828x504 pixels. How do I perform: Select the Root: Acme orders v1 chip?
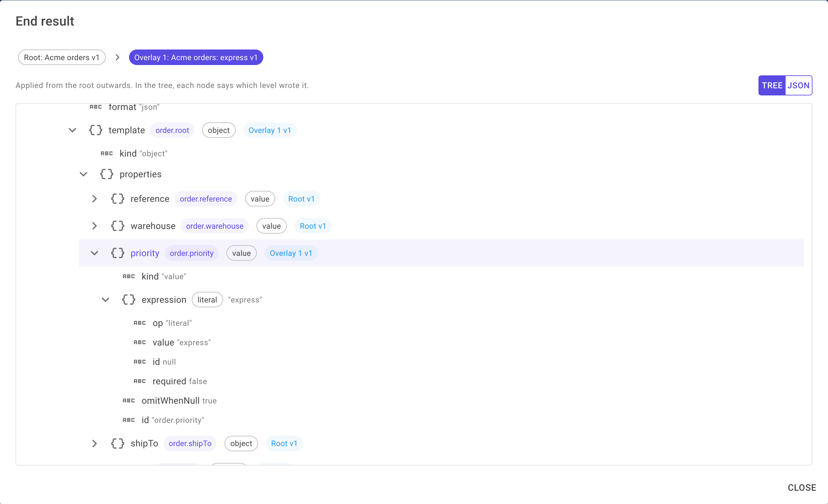pyautogui.click(x=62, y=58)
